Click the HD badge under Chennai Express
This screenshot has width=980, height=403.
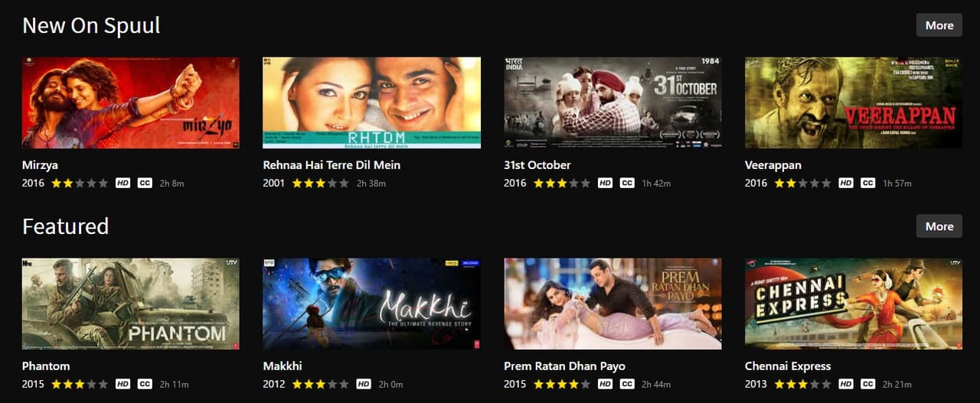[846, 384]
